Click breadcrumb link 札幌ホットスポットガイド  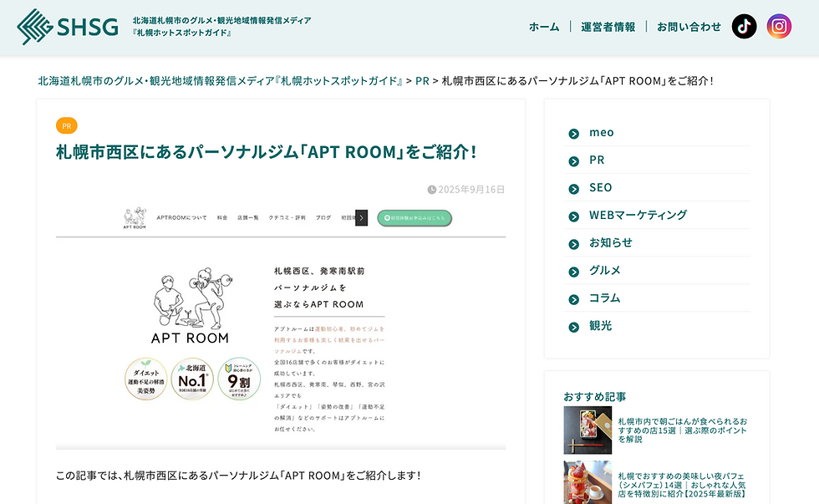click(x=220, y=81)
